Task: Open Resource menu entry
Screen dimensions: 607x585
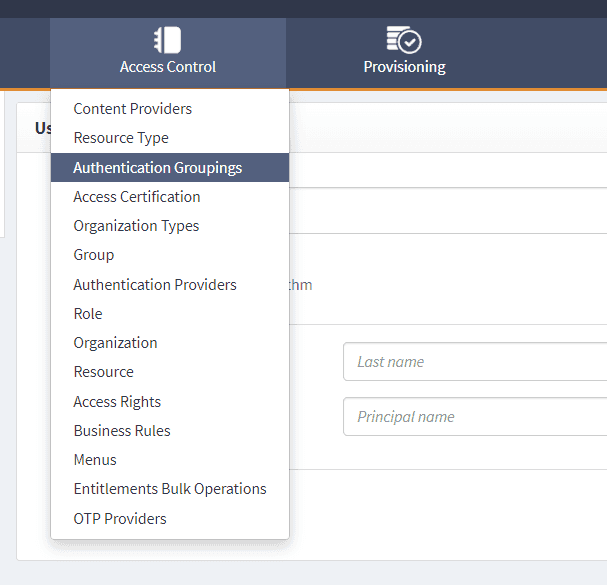Action: [x=103, y=372]
